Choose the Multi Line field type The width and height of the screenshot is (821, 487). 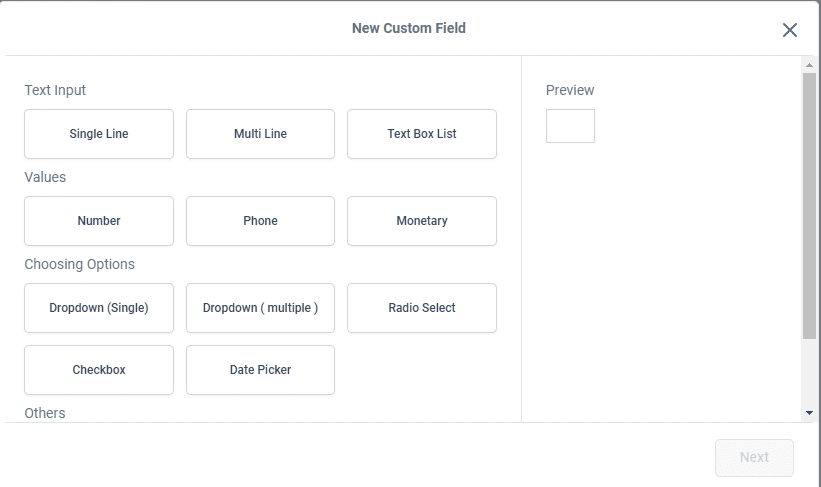260,134
